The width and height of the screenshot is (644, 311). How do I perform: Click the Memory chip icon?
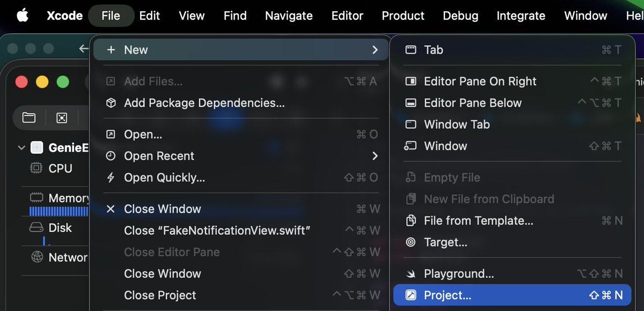[36, 198]
